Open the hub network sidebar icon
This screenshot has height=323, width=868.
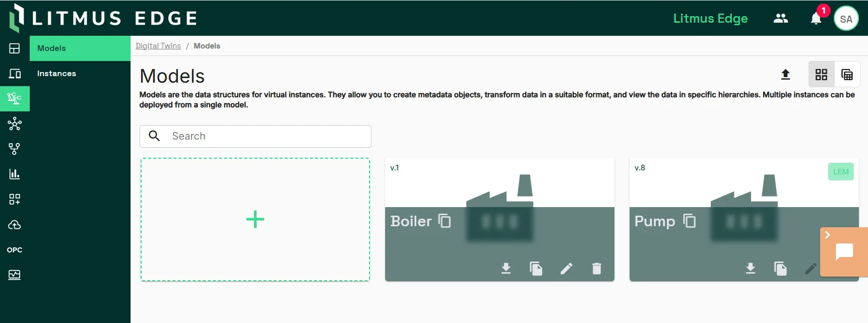[x=15, y=123]
